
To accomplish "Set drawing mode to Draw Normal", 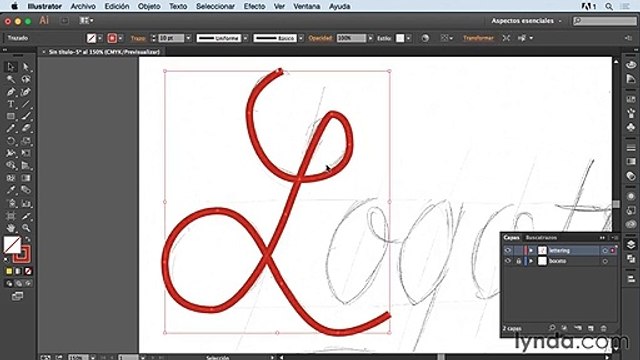I will (x=9, y=284).
